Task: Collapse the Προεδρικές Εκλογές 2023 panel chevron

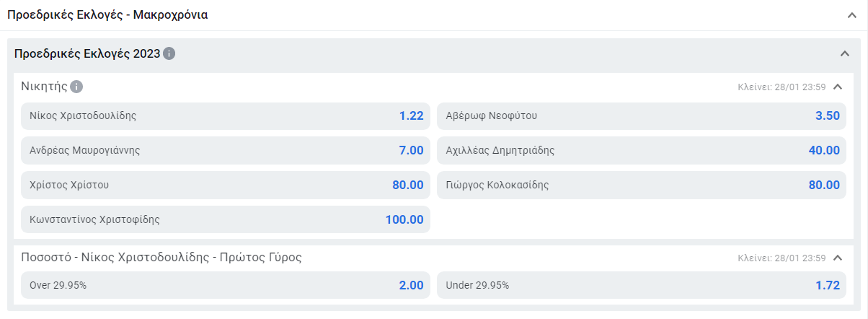Action: tap(845, 53)
